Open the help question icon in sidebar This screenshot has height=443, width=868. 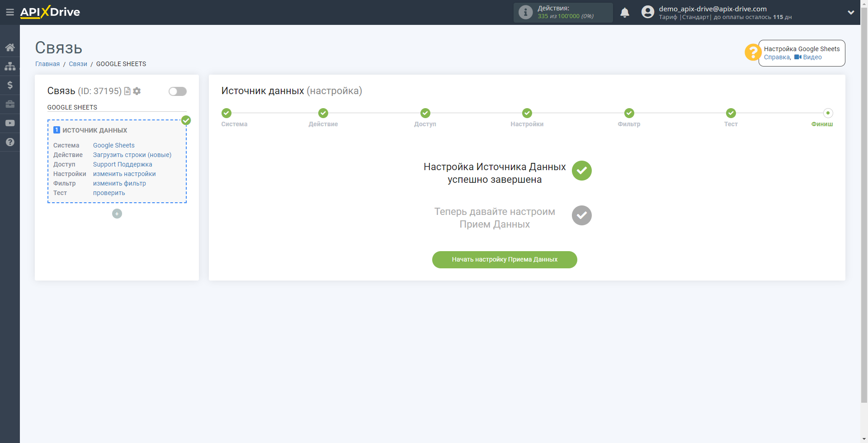(x=10, y=142)
